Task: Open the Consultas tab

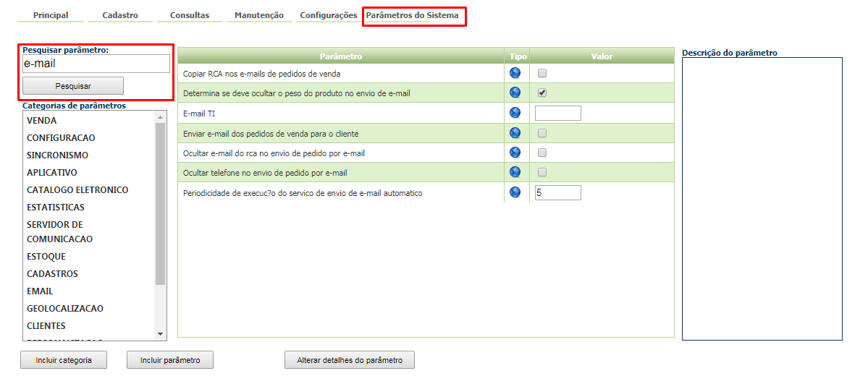Action: click(x=190, y=15)
